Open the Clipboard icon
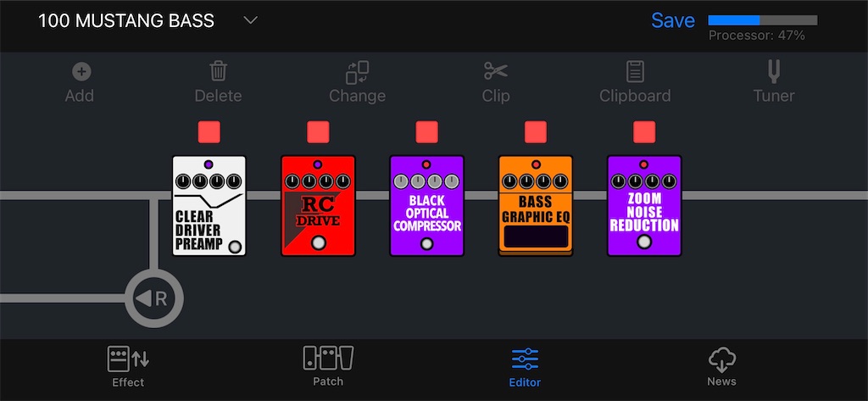 point(635,71)
